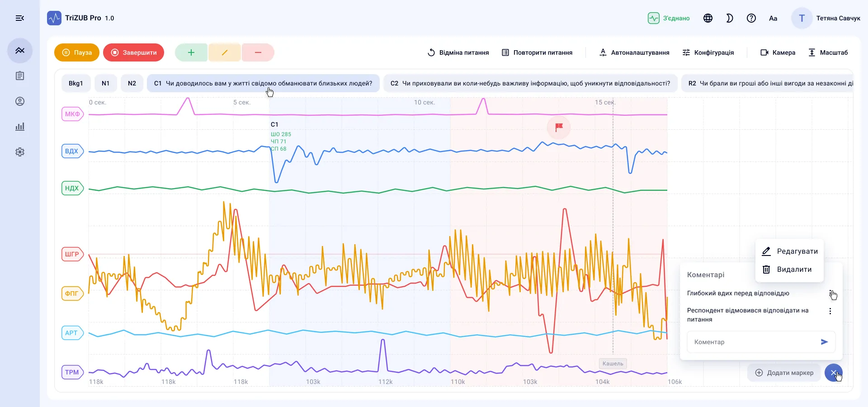Open the help question mark icon
Screen dimensions: 868x407
(x=751, y=18)
